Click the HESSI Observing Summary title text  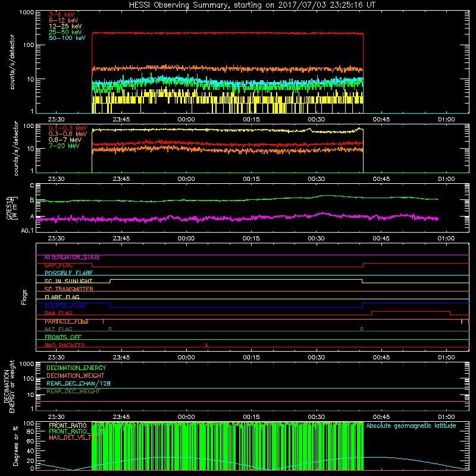click(252, 5)
